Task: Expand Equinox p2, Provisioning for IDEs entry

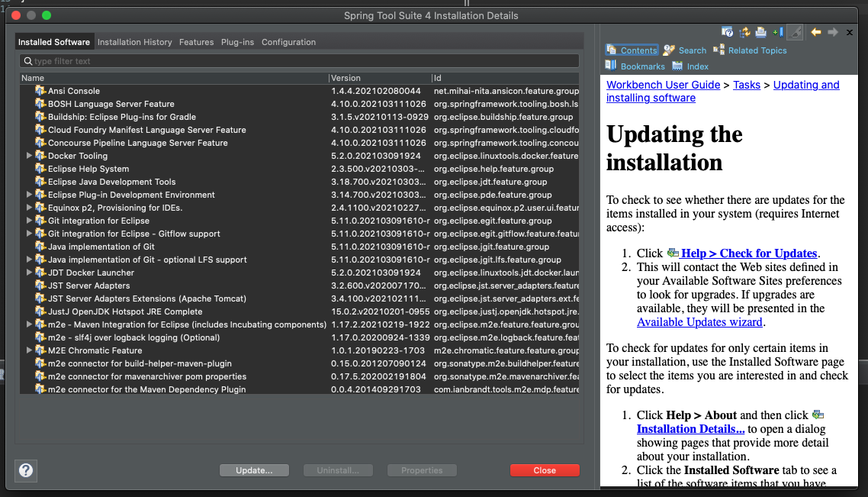Action: (x=29, y=208)
